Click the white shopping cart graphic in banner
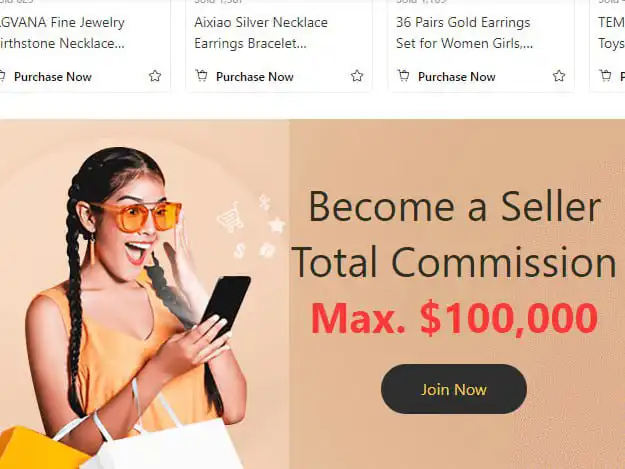The width and height of the screenshot is (625, 469). [230, 217]
